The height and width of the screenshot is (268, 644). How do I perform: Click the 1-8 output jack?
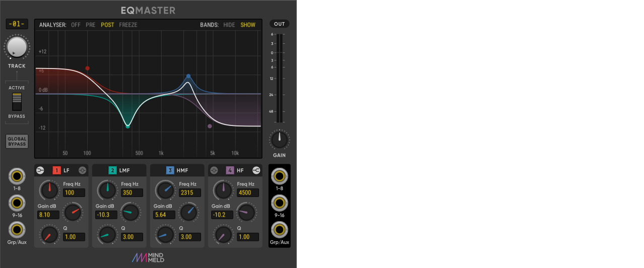(x=279, y=177)
